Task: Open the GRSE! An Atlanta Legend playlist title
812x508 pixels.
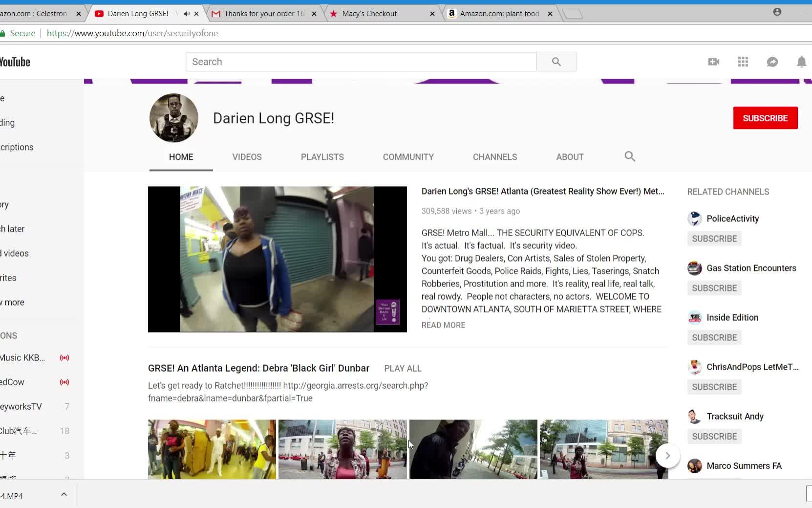Action: 258,368
